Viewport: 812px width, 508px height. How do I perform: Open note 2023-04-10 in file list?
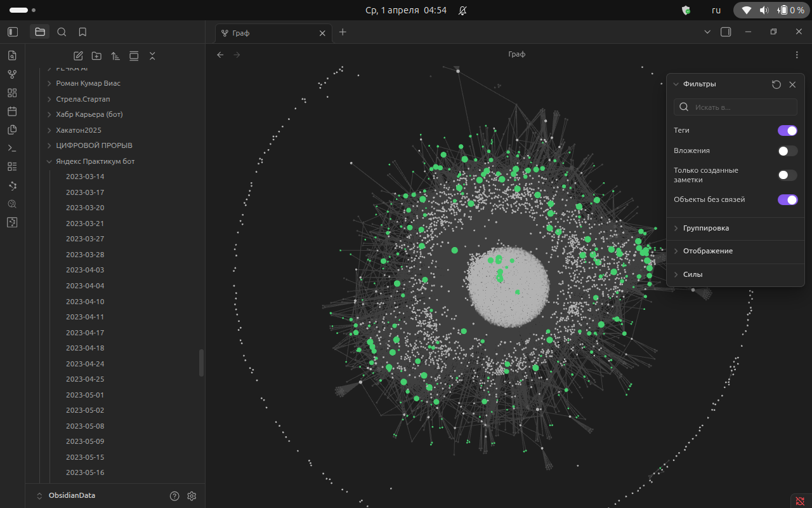click(x=85, y=302)
